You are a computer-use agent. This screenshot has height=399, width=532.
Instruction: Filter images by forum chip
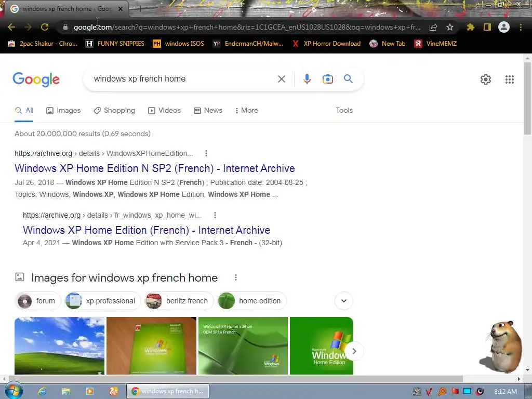click(x=37, y=301)
